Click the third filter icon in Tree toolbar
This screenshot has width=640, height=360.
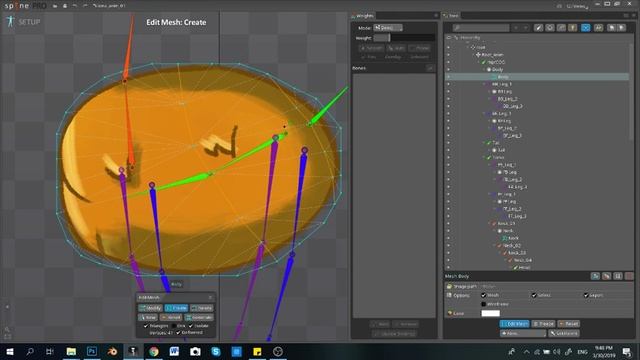tap(562, 28)
